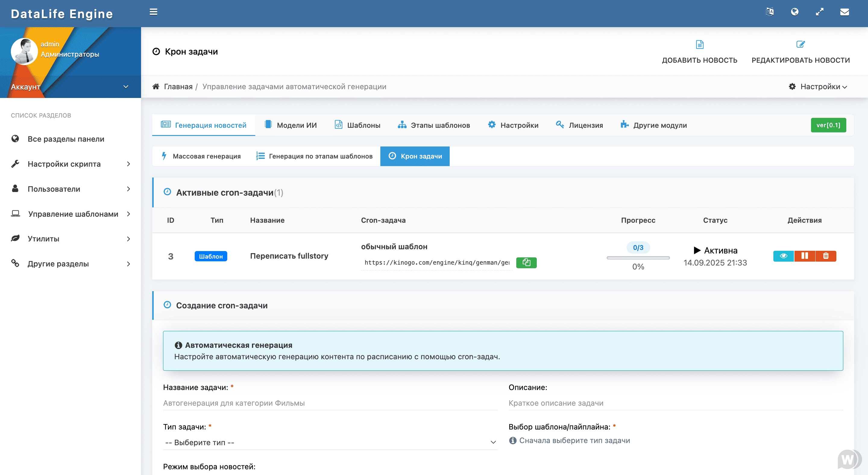The height and width of the screenshot is (475, 868).
Task: Open the Settings dropdown in breadcrumb bar
Action: 818,87
